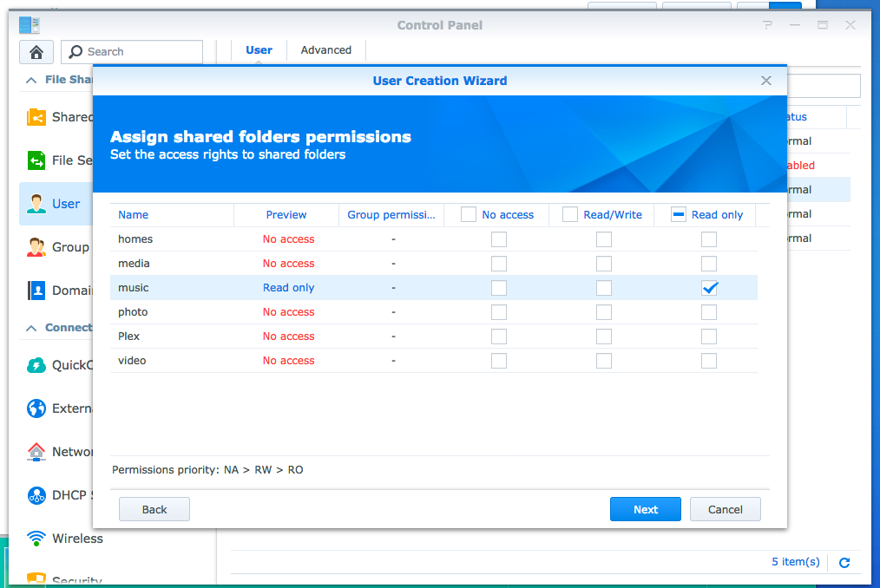Click the Home icon button

point(36,52)
